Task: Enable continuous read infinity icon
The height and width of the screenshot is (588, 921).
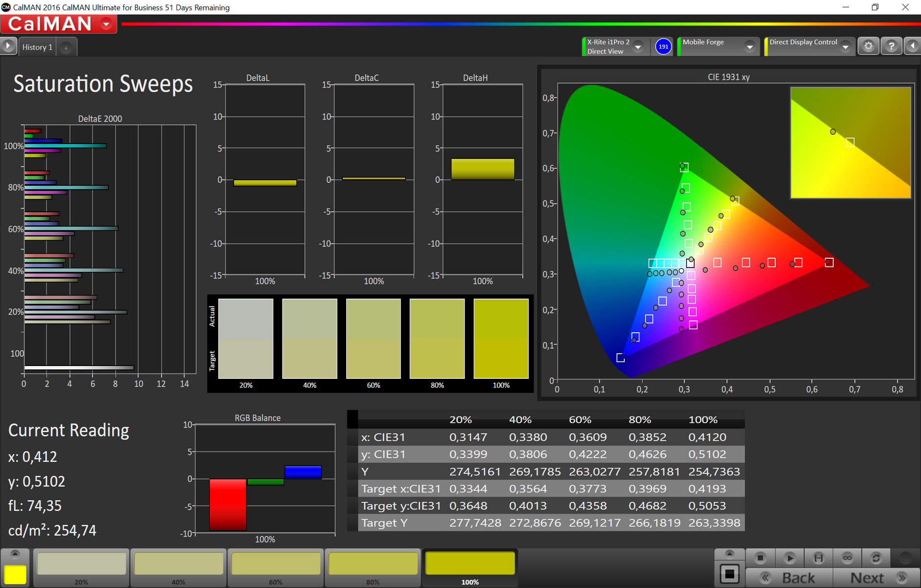Action: click(847, 558)
